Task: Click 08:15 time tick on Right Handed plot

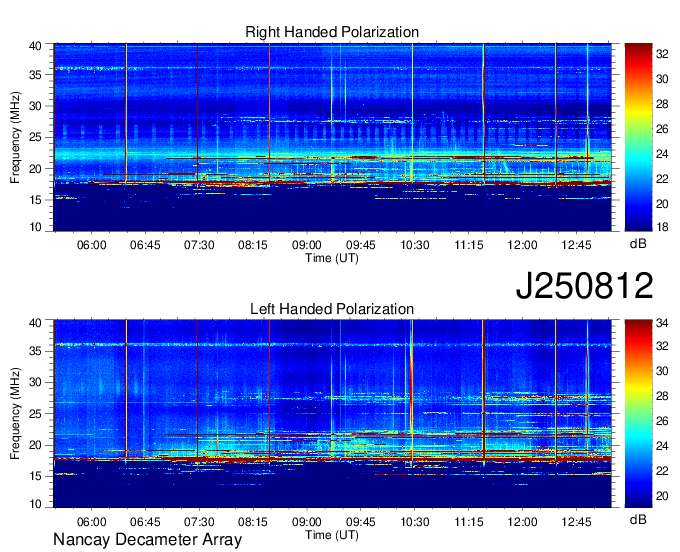Action: click(x=253, y=245)
